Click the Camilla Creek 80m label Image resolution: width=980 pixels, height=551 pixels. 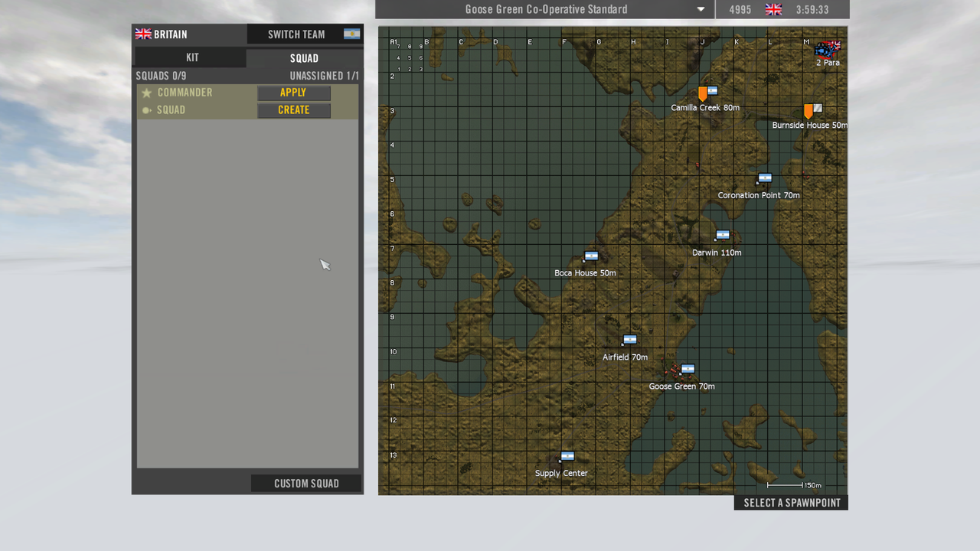click(x=705, y=108)
